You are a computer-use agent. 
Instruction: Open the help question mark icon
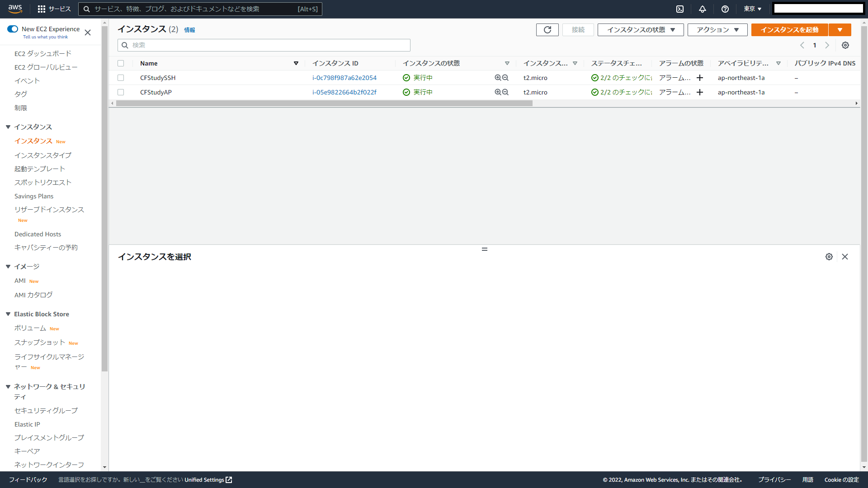[x=725, y=9]
